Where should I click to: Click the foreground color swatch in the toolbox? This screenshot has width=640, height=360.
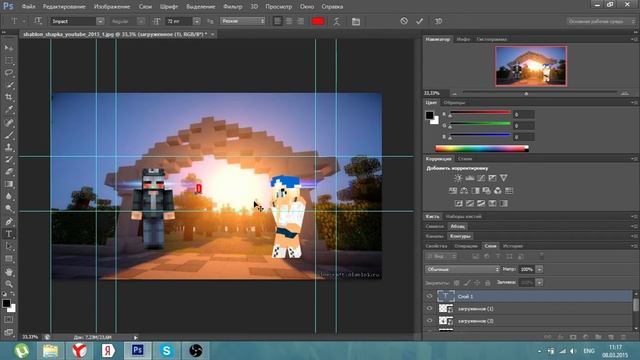[x=6, y=303]
